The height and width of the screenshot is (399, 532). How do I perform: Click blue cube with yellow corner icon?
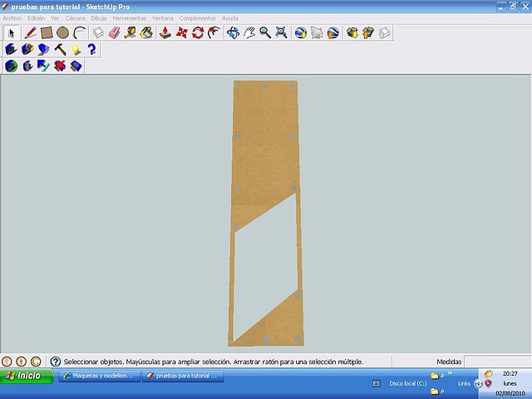click(27, 50)
